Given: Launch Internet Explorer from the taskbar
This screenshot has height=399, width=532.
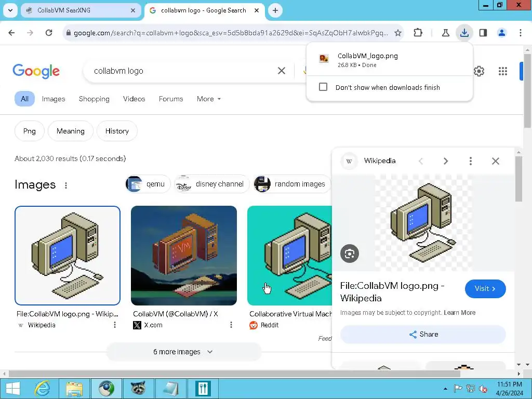Looking at the screenshot, I should [x=42, y=389].
